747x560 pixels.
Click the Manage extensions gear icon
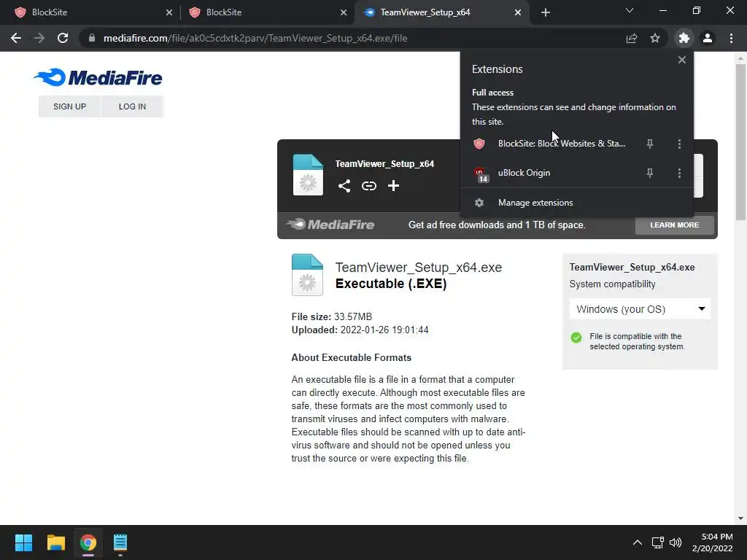pyautogui.click(x=479, y=203)
